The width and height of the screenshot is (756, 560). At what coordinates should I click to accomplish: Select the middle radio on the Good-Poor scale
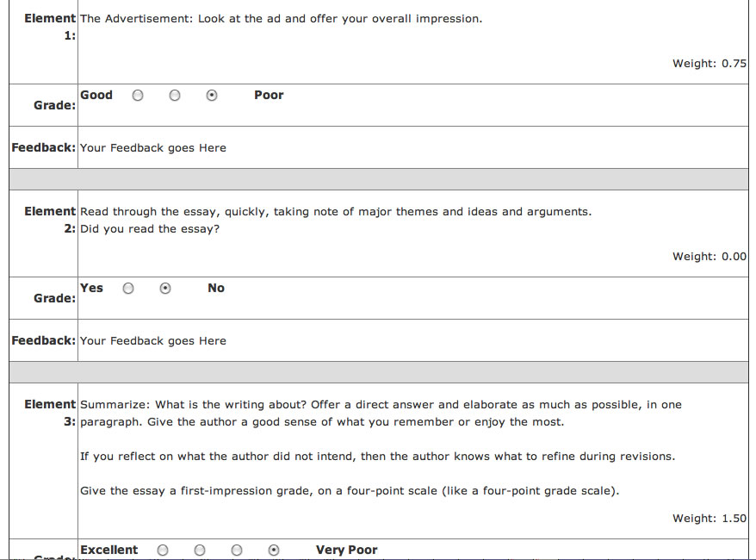[x=175, y=95]
